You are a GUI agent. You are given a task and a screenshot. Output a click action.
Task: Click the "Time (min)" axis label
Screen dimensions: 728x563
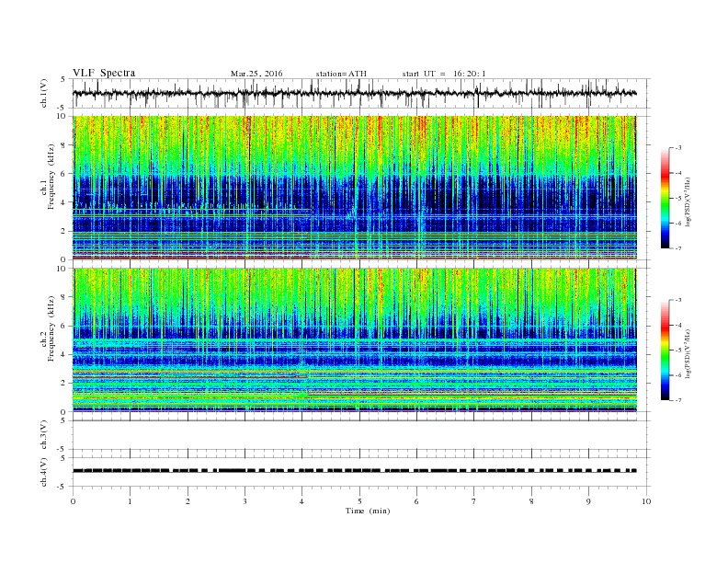pyautogui.click(x=368, y=511)
